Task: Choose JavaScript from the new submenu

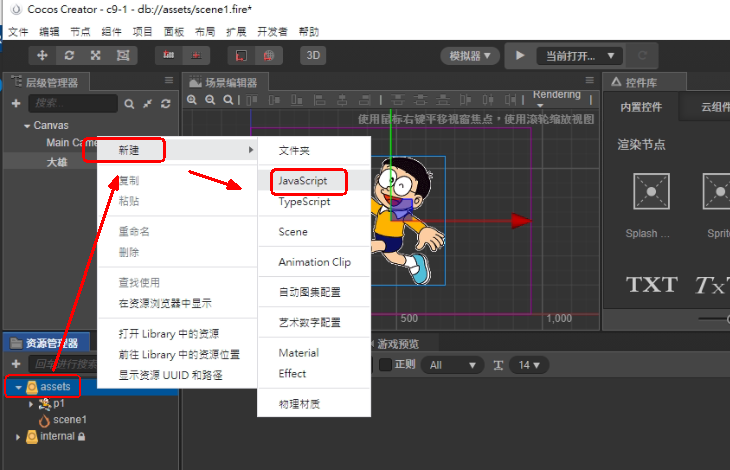Action: tap(314, 181)
